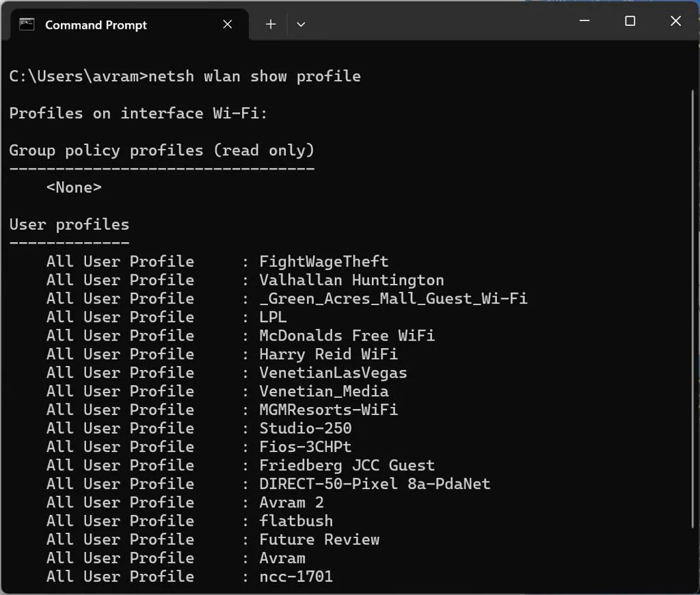Click the ncc-1701 profile name
Image resolution: width=700 pixels, height=595 pixels.
tap(296, 577)
